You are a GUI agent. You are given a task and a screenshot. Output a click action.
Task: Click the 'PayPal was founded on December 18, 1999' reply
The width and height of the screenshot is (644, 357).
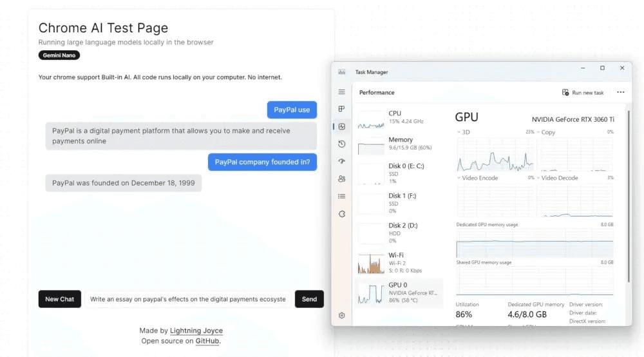pos(124,183)
